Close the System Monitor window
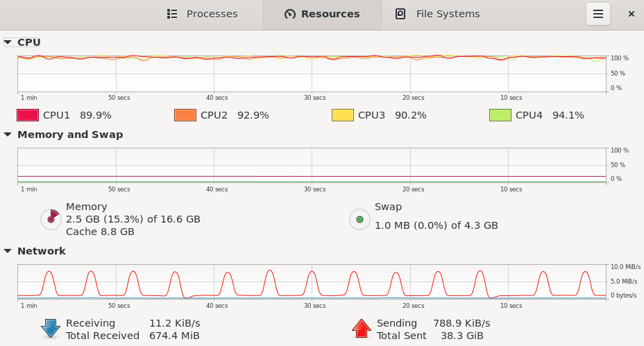 click(x=631, y=14)
